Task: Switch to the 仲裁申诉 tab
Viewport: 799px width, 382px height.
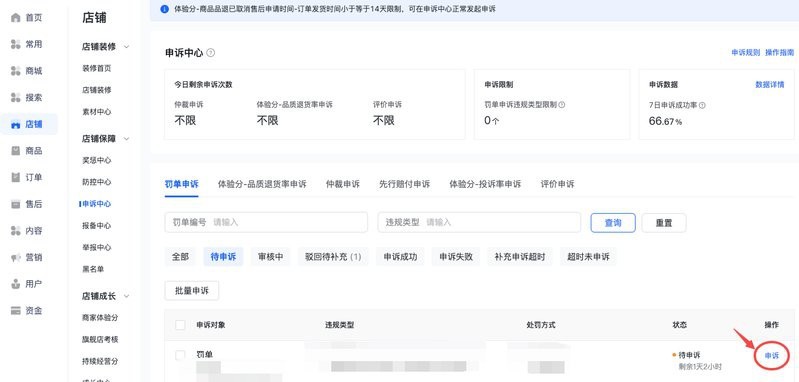Action: [342, 184]
